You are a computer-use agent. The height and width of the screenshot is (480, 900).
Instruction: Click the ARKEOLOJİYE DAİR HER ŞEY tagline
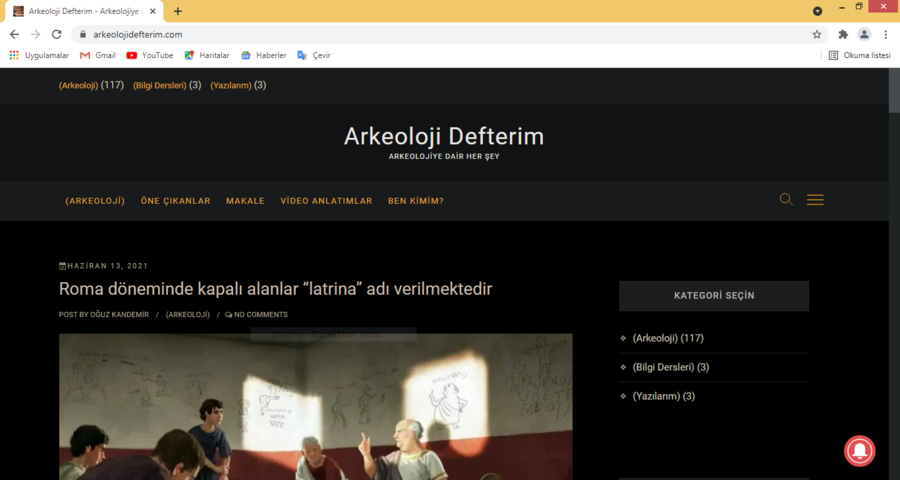click(444, 156)
